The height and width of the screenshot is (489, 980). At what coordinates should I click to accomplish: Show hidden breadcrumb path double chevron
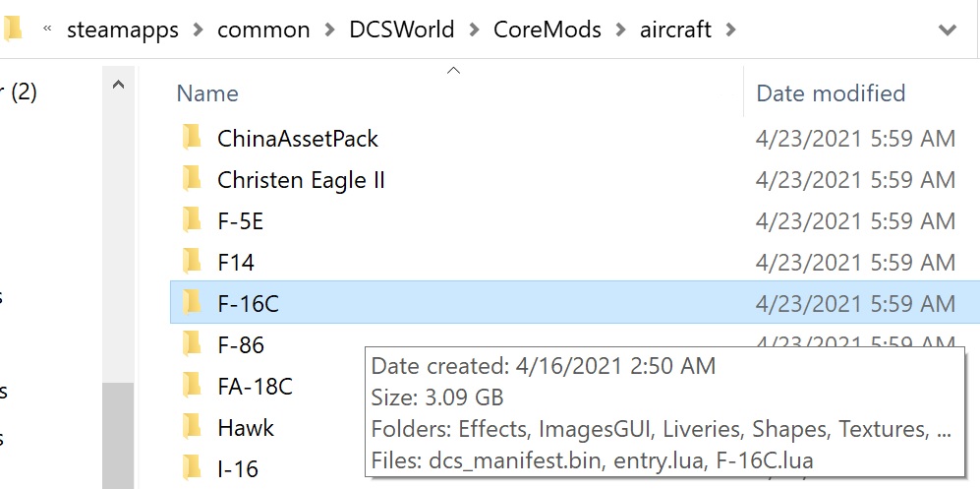click(x=47, y=28)
